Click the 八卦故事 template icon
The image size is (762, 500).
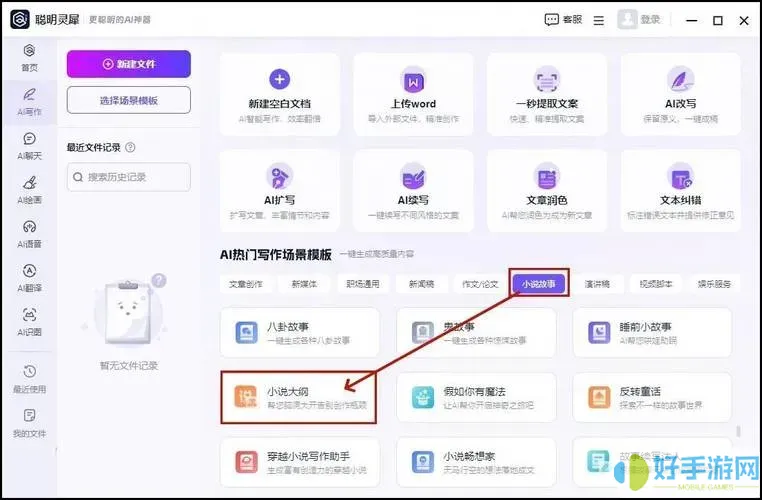pos(246,333)
